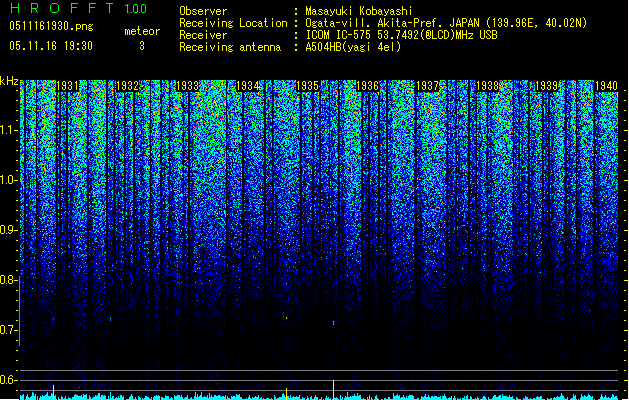Click the meteor echo dot before 1932
The image size is (629, 400).
[x=110, y=319]
